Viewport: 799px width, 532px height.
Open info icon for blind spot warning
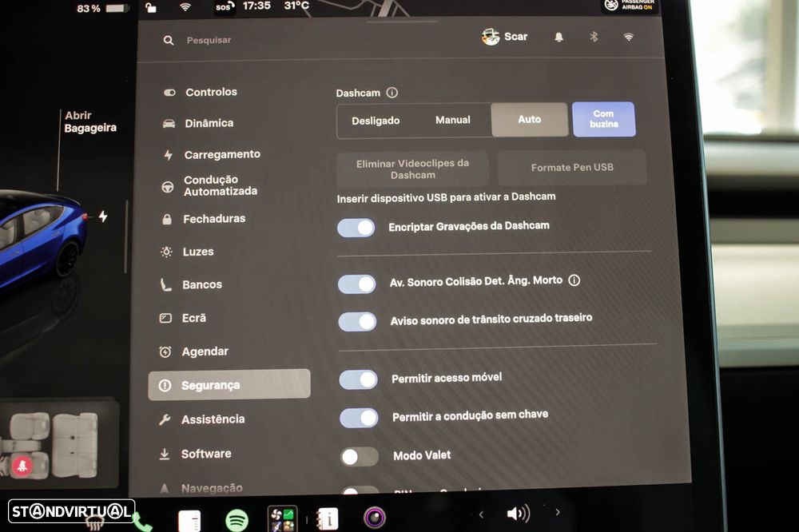(x=574, y=280)
